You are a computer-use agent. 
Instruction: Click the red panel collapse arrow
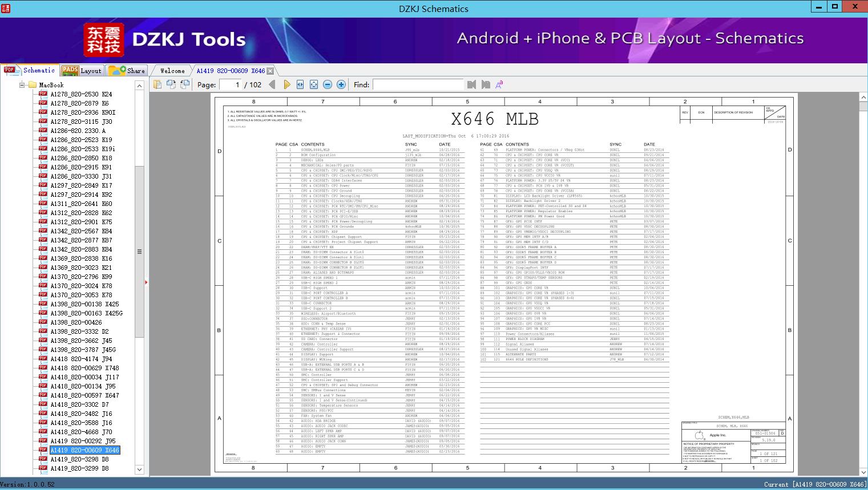[x=146, y=282]
